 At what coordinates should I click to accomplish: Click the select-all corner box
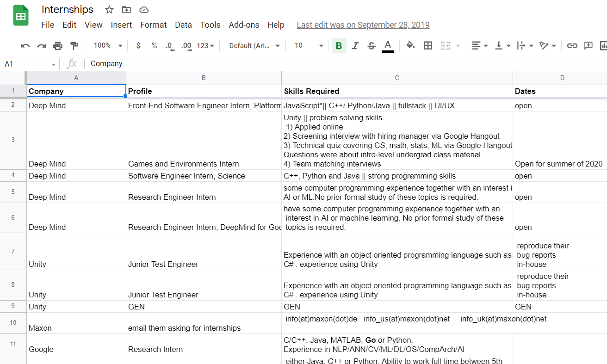13,78
